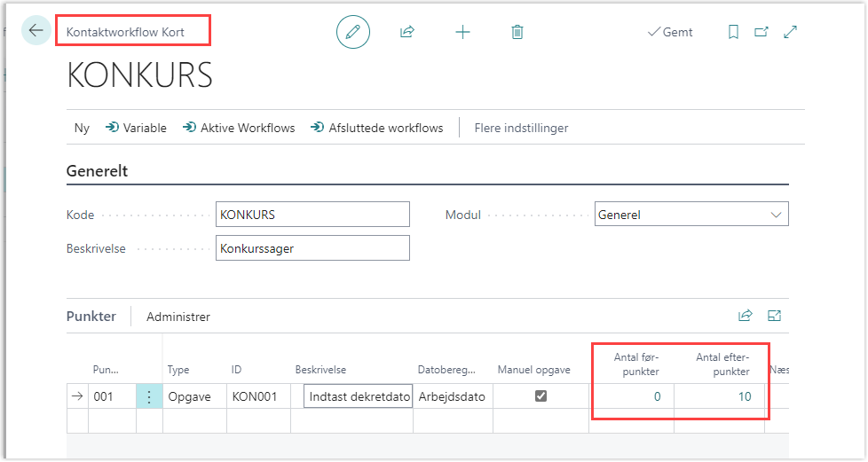Click the trash delete icon
Viewport: 868px width, 462px height.
coord(517,32)
